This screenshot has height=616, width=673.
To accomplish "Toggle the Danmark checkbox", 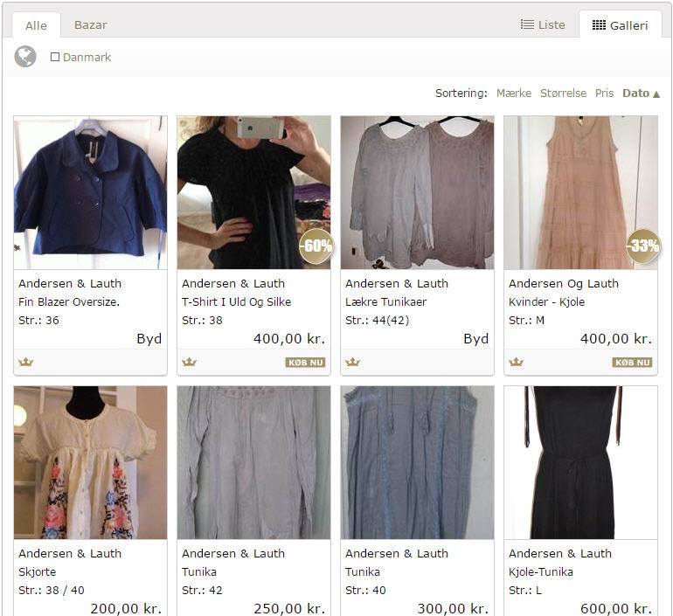I will tap(55, 57).
